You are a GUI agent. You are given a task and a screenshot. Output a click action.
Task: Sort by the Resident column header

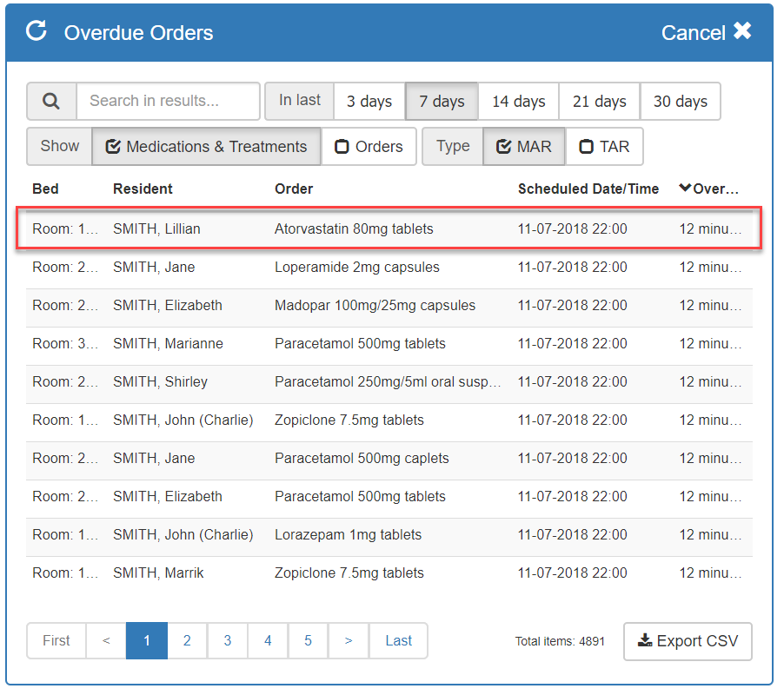[143, 189]
